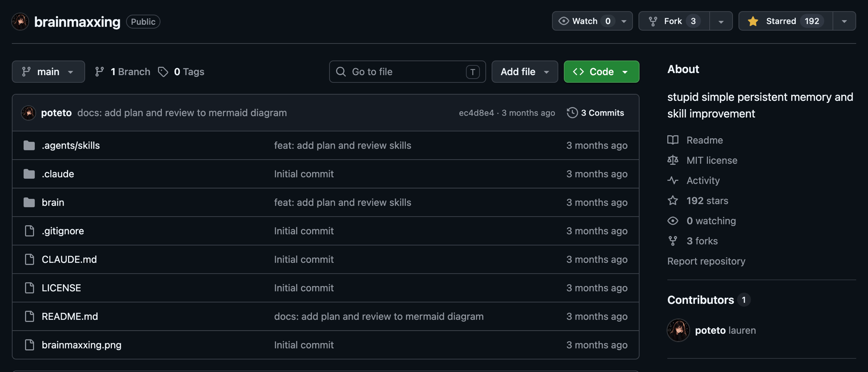Focus the Go to file search field
The image size is (868, 372).
pyautogui.click(x=407, y=72)
